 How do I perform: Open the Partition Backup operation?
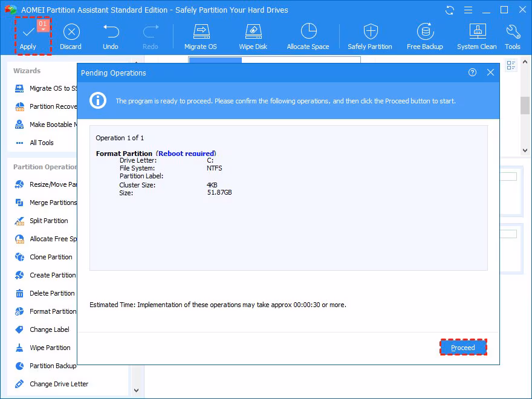pos(46,366)
